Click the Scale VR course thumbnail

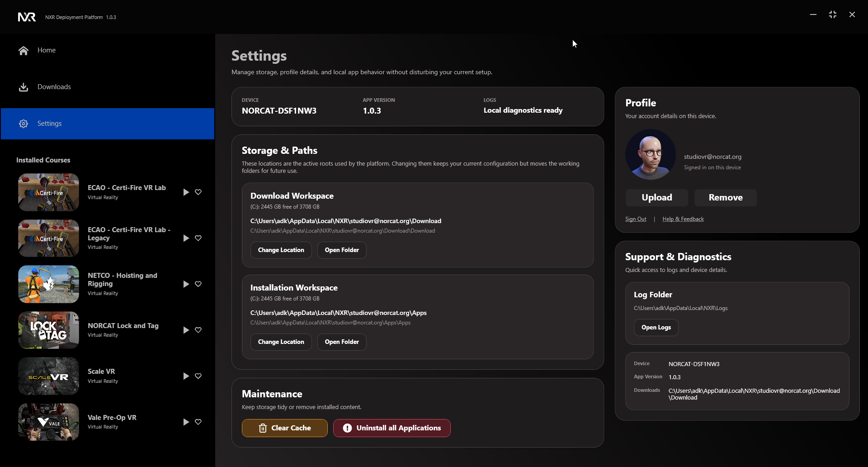[48, 376]
